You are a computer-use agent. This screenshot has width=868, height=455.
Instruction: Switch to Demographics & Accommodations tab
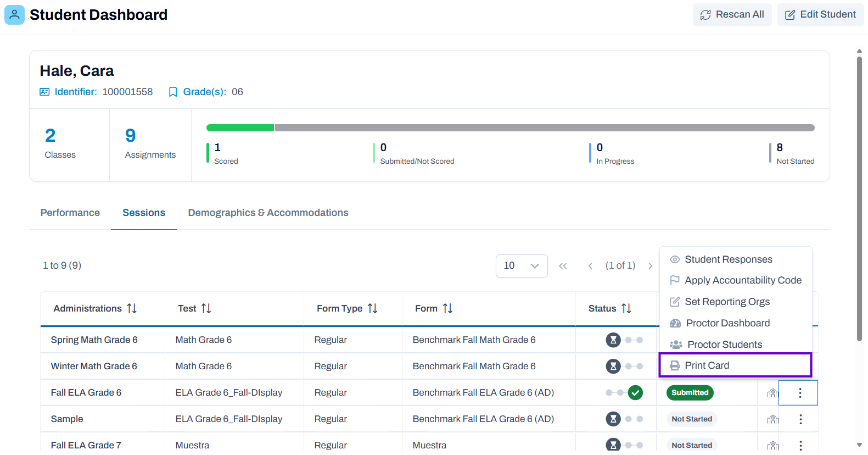[268, 213]
